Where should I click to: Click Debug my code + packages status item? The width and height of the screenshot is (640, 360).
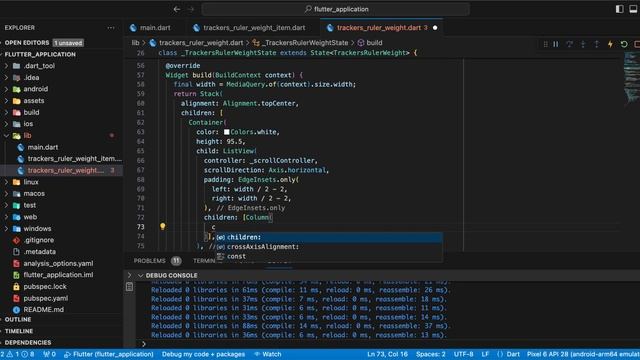pyautogui.click(x=203, y=354)
